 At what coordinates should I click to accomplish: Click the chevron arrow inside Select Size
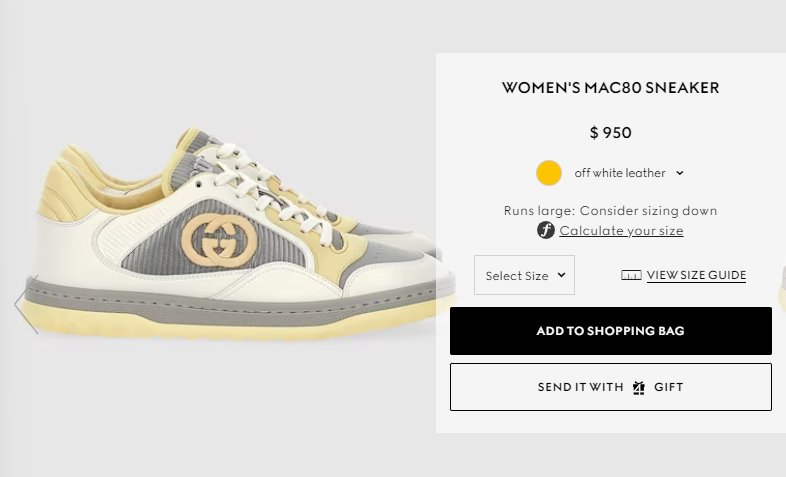point(561,275)
